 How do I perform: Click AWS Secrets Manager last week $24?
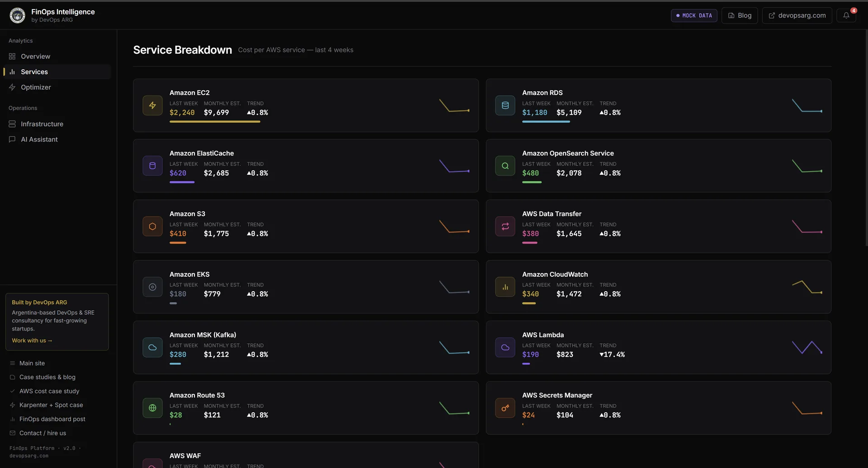click(x=528, y=415)
